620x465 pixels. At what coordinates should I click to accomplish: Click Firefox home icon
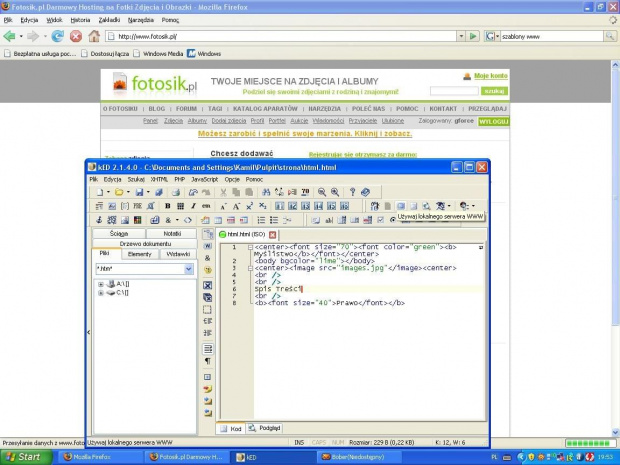click(x=94, y=36)
